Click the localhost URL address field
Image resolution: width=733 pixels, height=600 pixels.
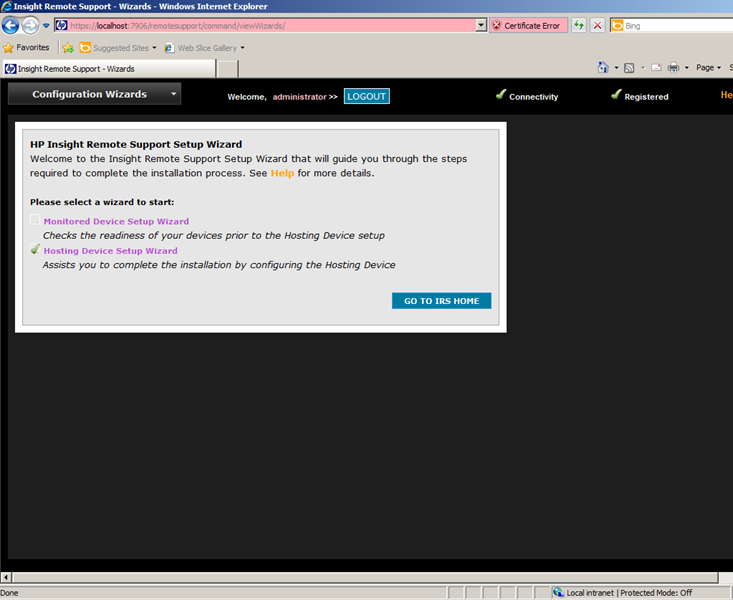271,26
